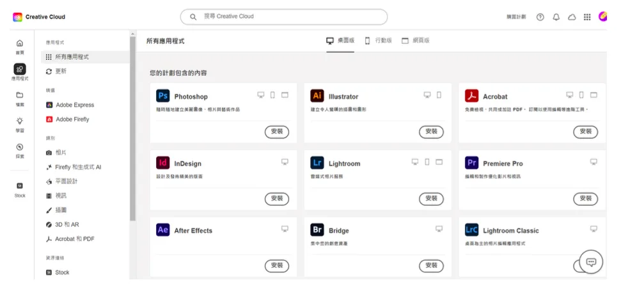644x303 pixels.
Task: Click the Lightroom Classic LrC app icon
Action: (x=471, y=229)
